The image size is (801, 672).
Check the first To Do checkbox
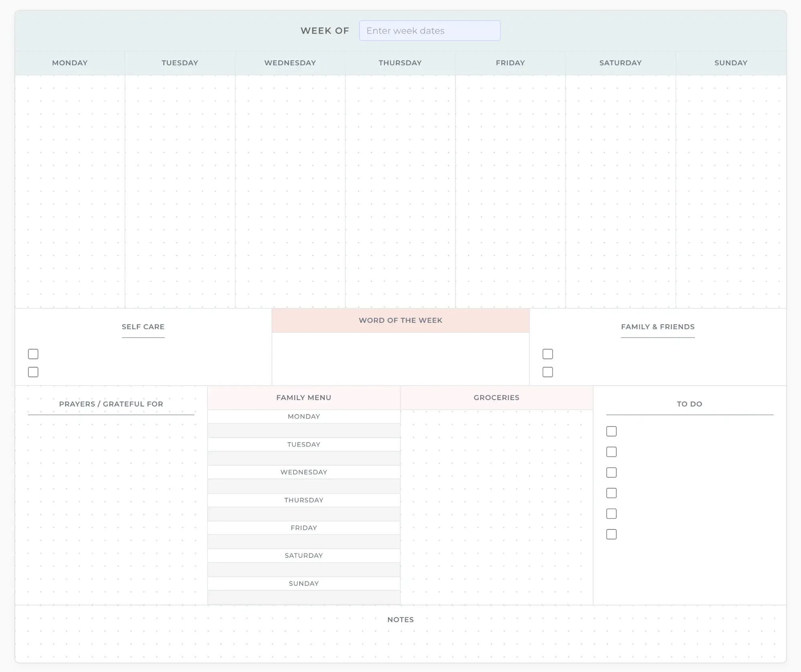pos(611,431)
